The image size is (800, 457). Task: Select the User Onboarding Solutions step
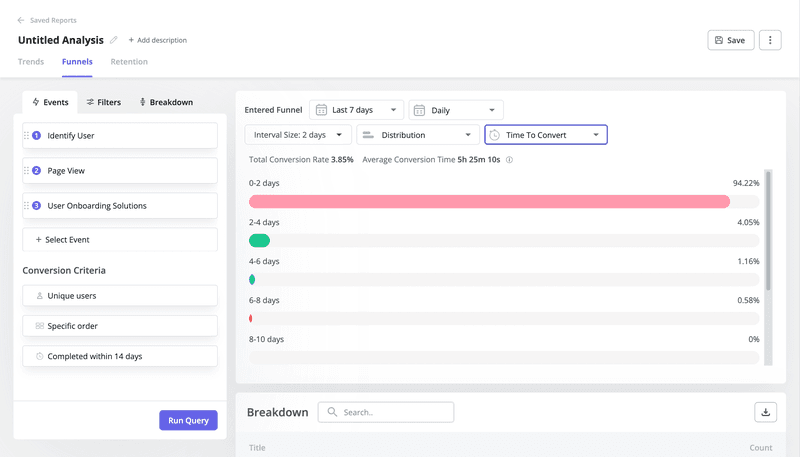[120, 206]
